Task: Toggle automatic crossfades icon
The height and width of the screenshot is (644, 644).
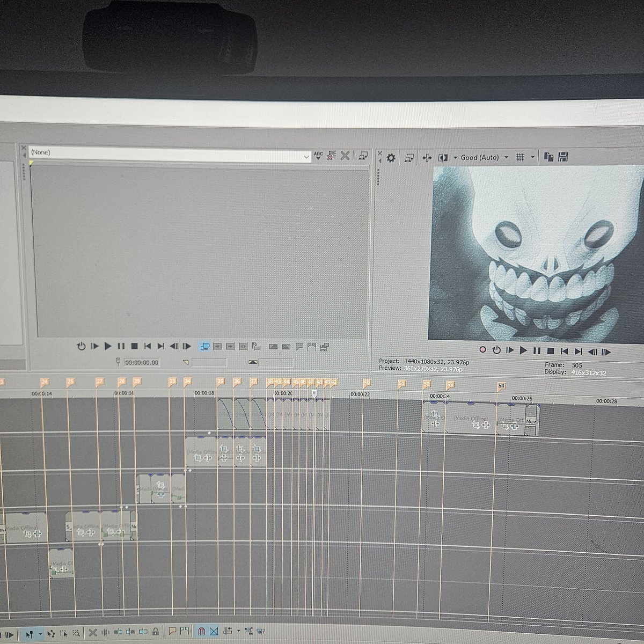Action: click(214, 631)
